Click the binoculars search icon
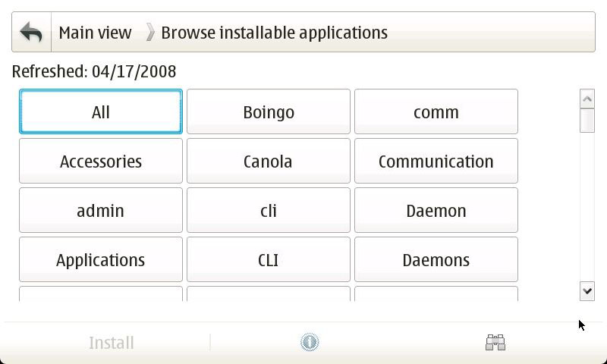 [495, 343]
